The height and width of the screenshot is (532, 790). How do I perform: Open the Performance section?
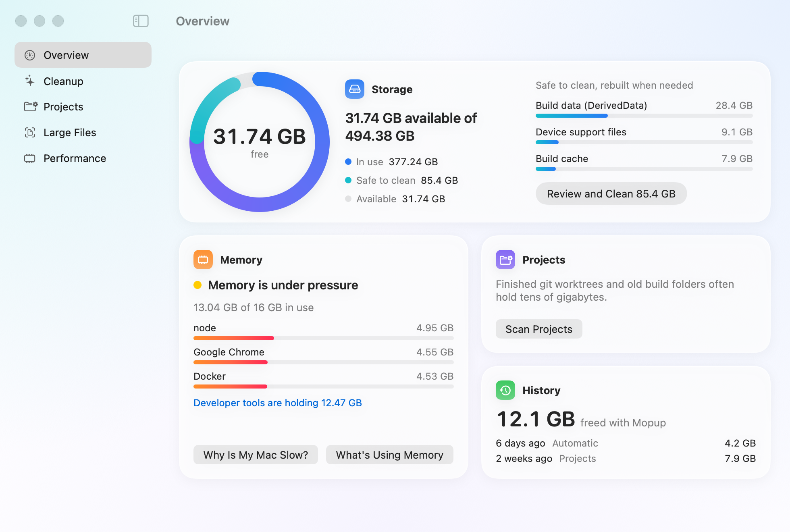tap(83, 158)
